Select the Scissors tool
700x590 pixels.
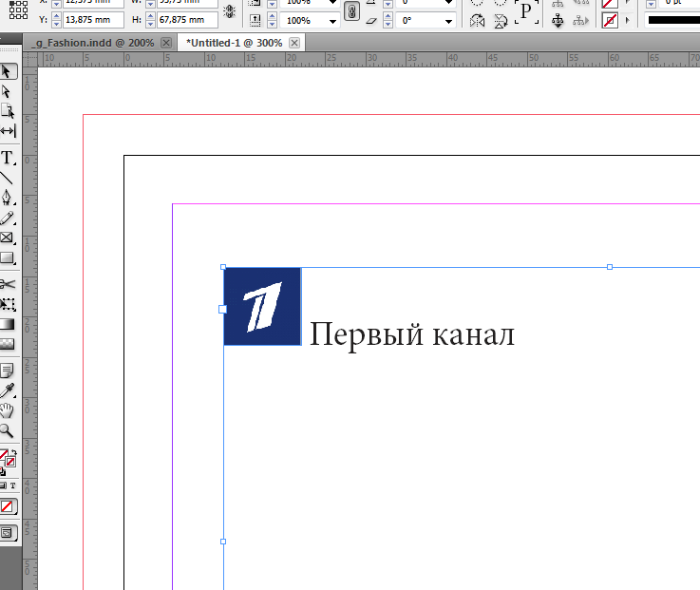point(8,284)
